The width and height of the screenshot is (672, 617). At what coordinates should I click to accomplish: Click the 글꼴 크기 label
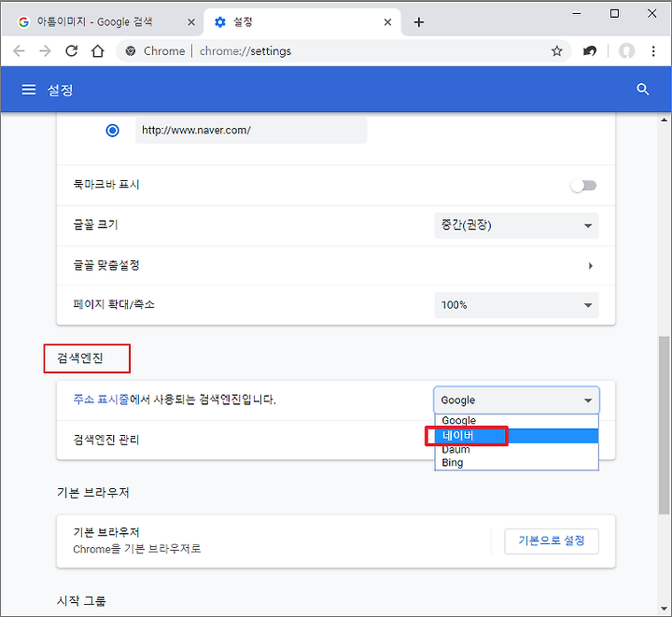95,225
